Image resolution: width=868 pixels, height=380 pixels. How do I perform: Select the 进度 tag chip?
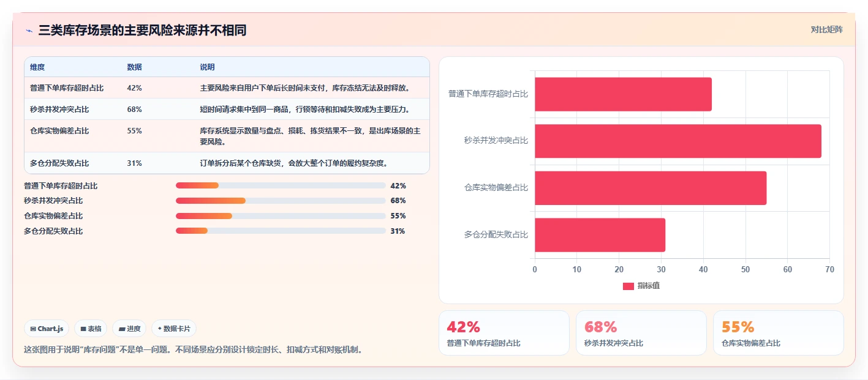coord(129,329)
